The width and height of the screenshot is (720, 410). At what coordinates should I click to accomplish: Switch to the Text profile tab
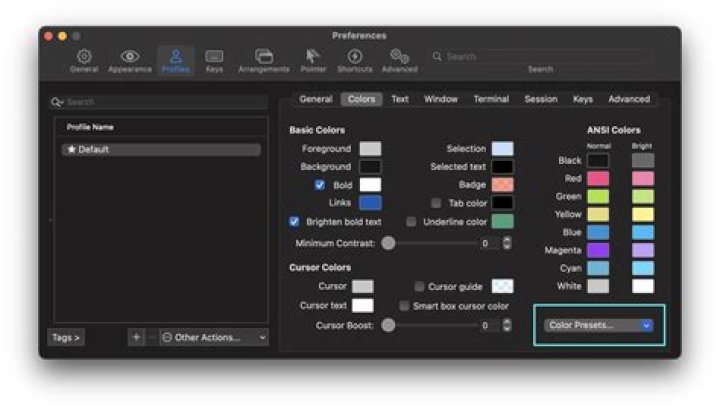pos(400,99)
